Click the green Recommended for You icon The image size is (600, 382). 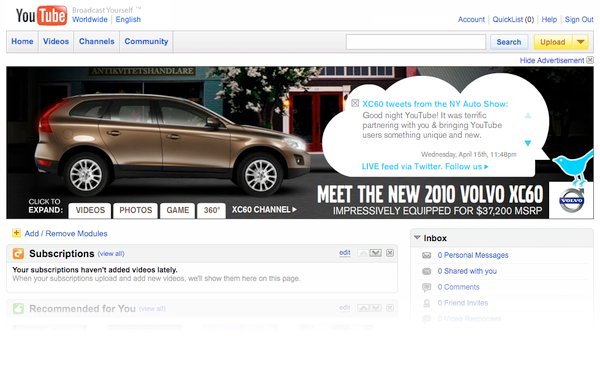pyautogui.click(x=18, y=309)
